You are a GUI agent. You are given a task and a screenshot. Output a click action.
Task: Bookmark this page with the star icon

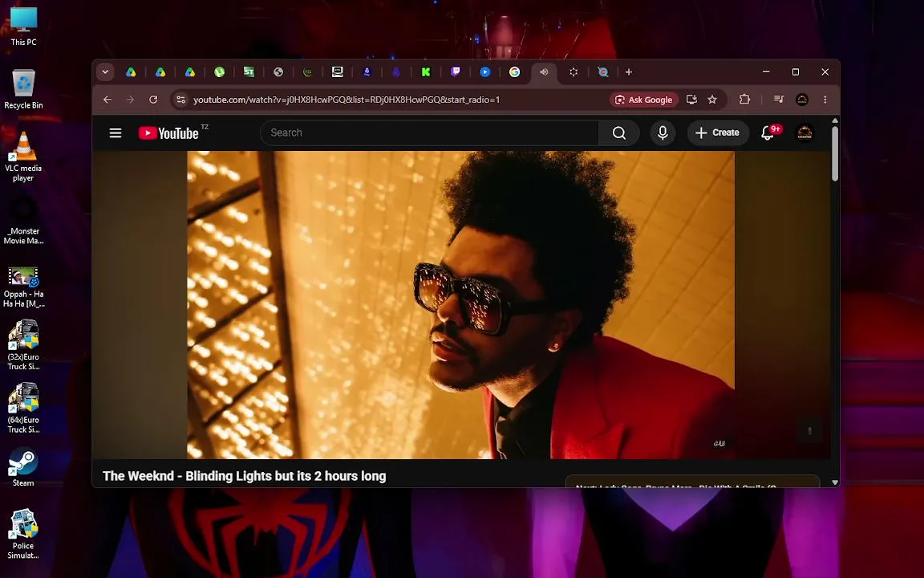[712, 100]
